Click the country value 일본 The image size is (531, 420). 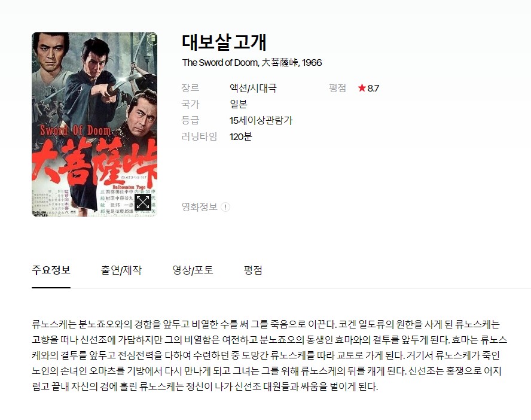click(x=239, y=104)
